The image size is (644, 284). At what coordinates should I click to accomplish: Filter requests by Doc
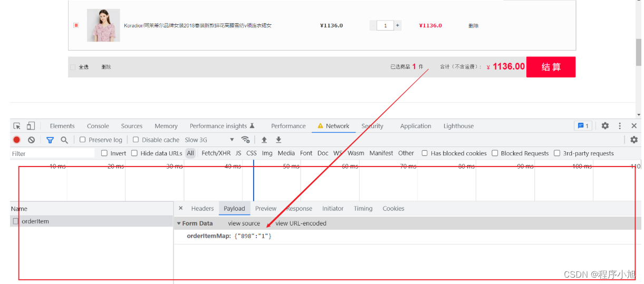click(323, 153)
